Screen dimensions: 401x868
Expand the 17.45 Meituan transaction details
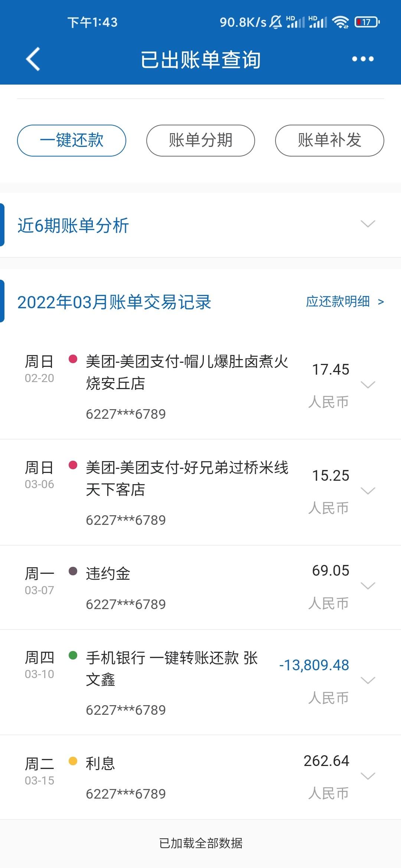click(x=368, y=385)
